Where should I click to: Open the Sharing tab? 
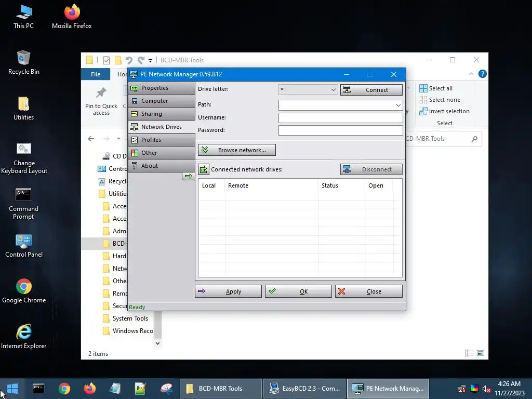pos(162,114)
